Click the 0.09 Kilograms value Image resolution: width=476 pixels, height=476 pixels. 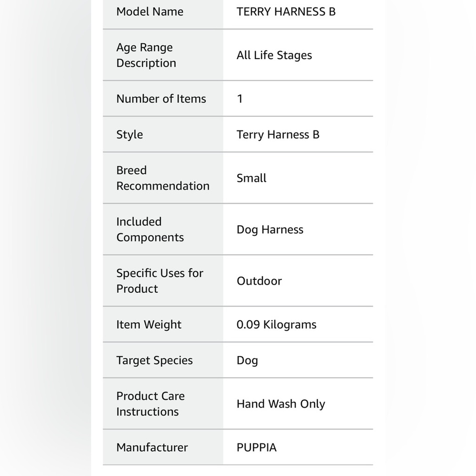point(276,325)
